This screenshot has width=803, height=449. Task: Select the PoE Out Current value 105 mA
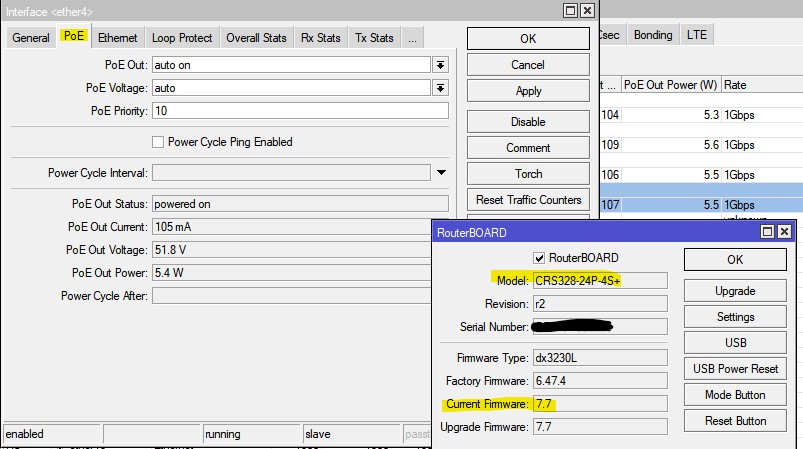pos(292,227)
